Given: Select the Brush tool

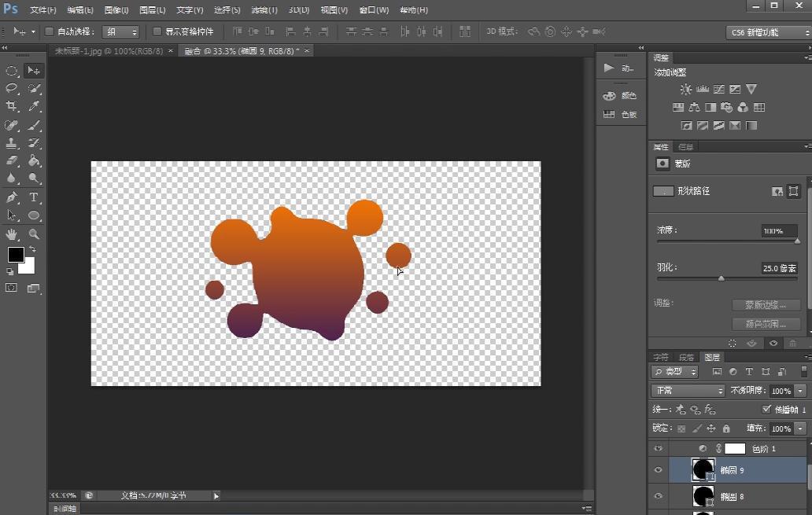Looking at the screenshot, I should [x=34, y=125].
